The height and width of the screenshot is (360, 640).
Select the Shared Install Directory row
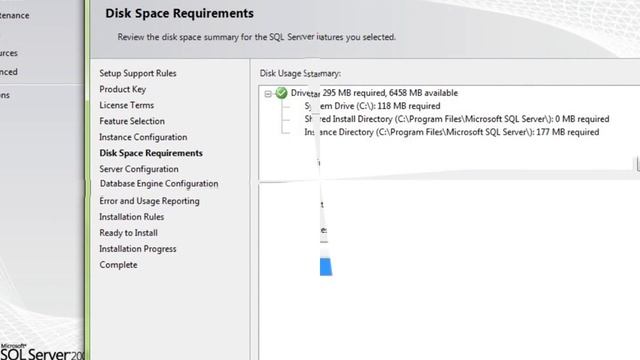(x=457, y=119)
